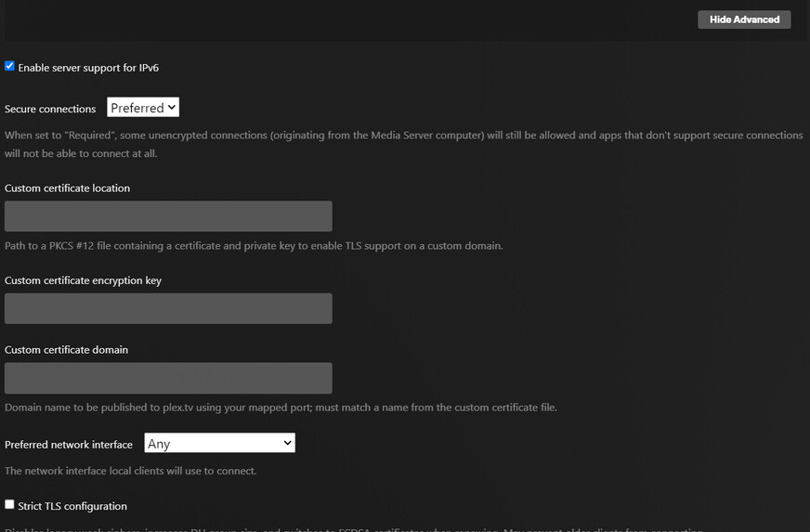Image resolution: width=810 pixels, height=532 pixels.
Task: Click the Custom certificate location field
Action: pyautogui.click(x=168, y=216)
